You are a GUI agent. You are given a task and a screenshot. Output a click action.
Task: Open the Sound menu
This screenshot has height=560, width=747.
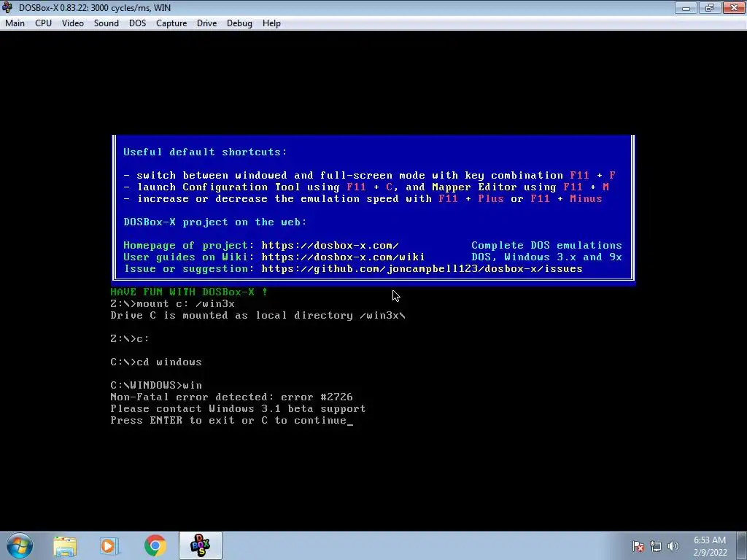click(107, 23)
